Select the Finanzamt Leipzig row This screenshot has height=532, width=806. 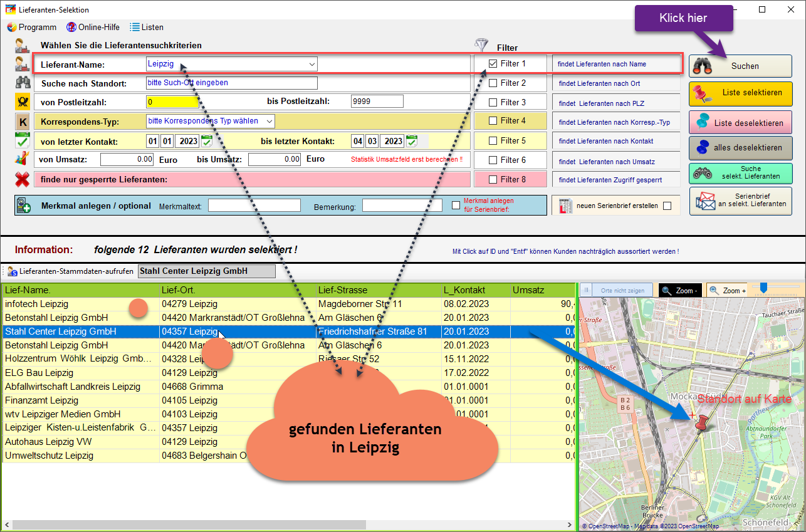288,400
